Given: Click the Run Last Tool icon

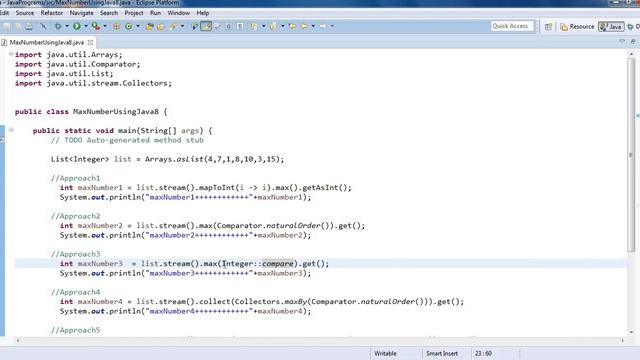Looking at the screenshot, I should coord(96,26).
